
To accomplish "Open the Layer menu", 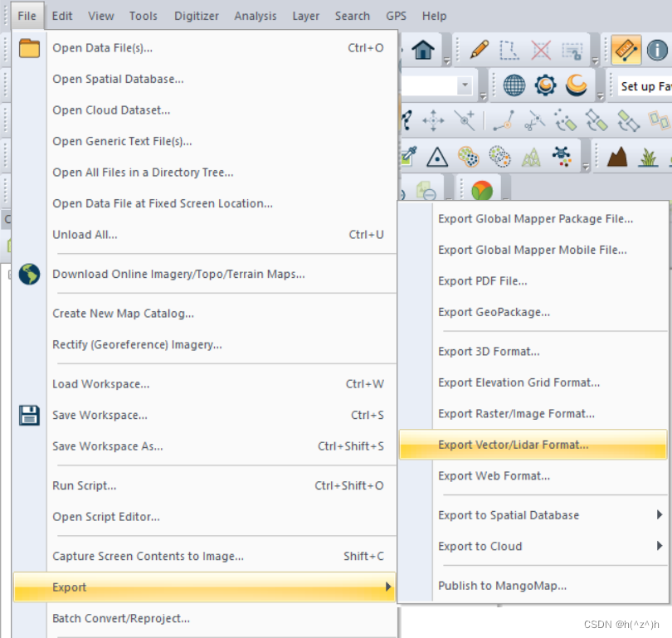I will point(306,16).
